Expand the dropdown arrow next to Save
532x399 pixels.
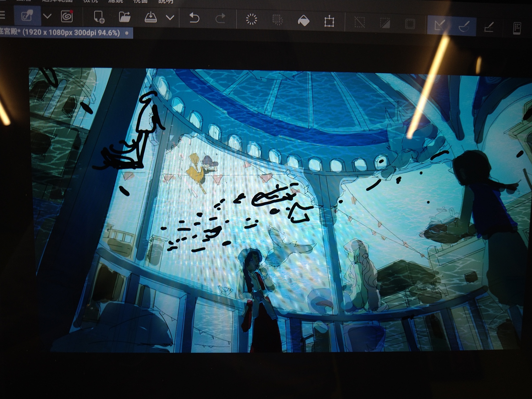(x=170, y=18)
